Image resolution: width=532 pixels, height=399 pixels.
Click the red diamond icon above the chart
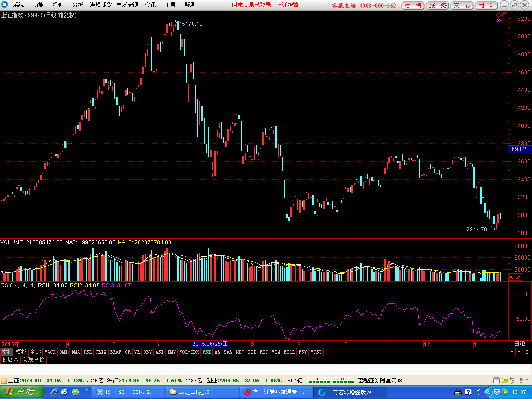(x=498, y=15)
